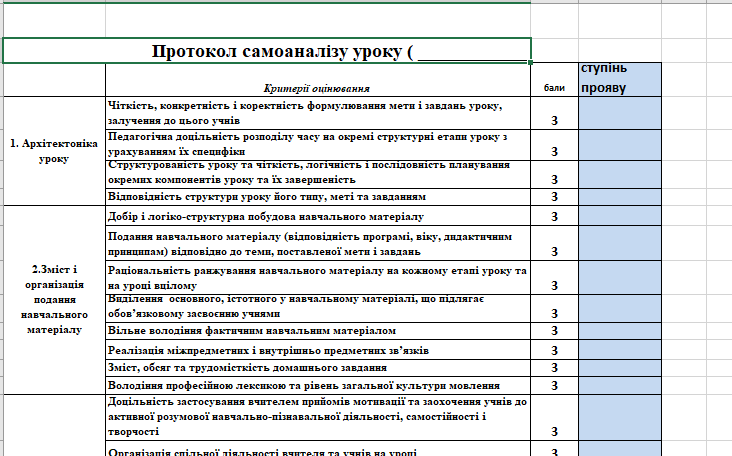Image resolution: width=732 pixels, height=456 pixels.
Task: Select score '3' in the 'Чіткість, конкретність' row
Action: pos(554,113)
